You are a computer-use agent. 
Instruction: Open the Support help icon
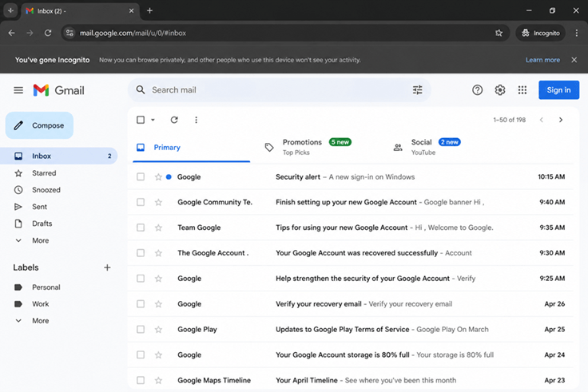(x=478, y=90)
